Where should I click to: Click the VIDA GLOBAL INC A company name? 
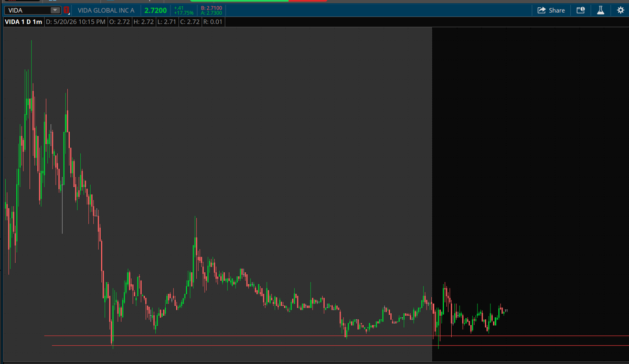(106, 10)
